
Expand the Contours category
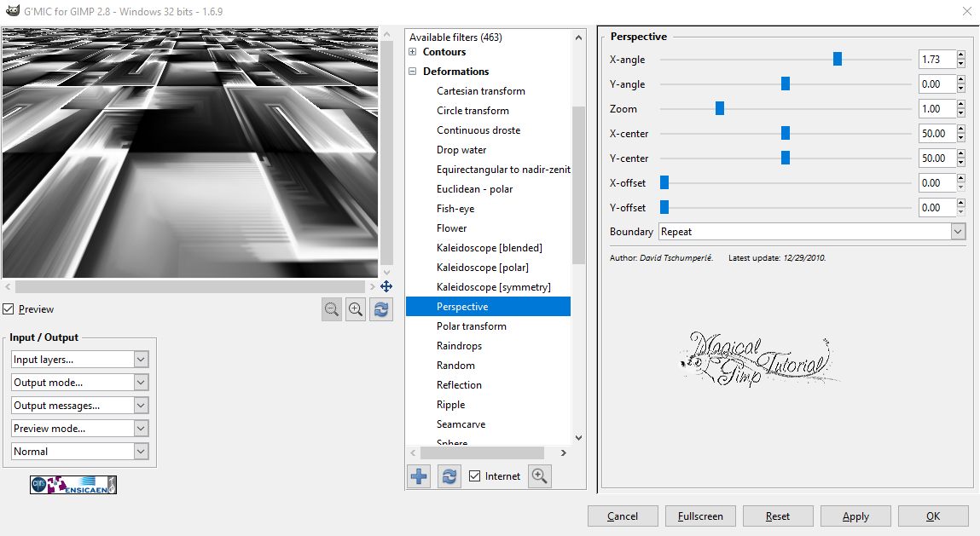coord(414,51)
